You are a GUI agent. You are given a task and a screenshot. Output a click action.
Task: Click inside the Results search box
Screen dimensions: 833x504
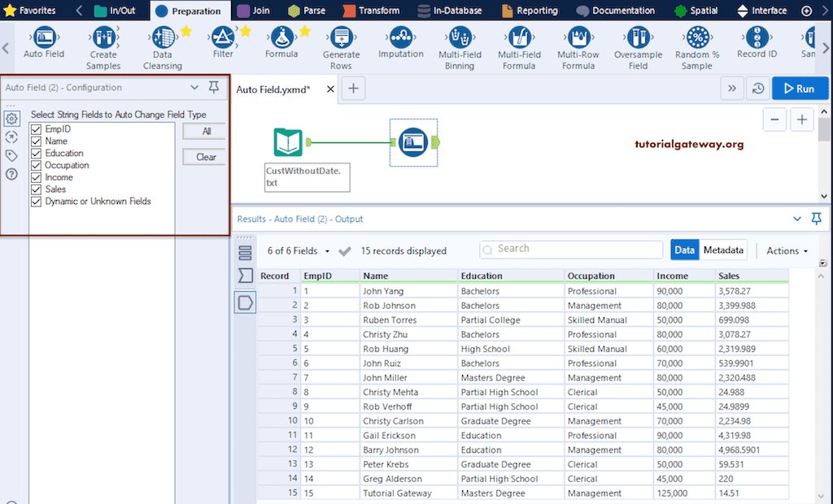(569, 249)
